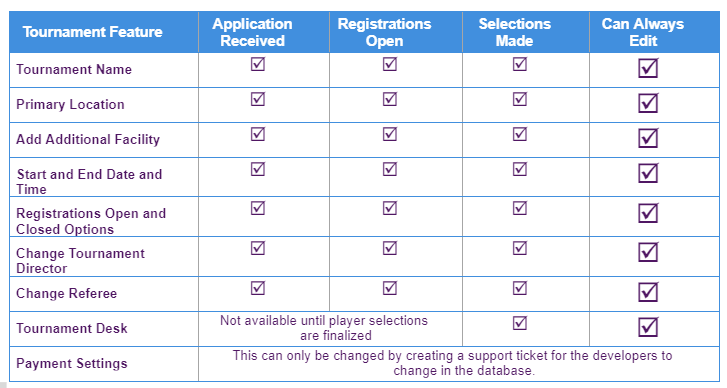Click the Application Received column header
This screenshot has width=727, height=388.
tap(252, 32)
